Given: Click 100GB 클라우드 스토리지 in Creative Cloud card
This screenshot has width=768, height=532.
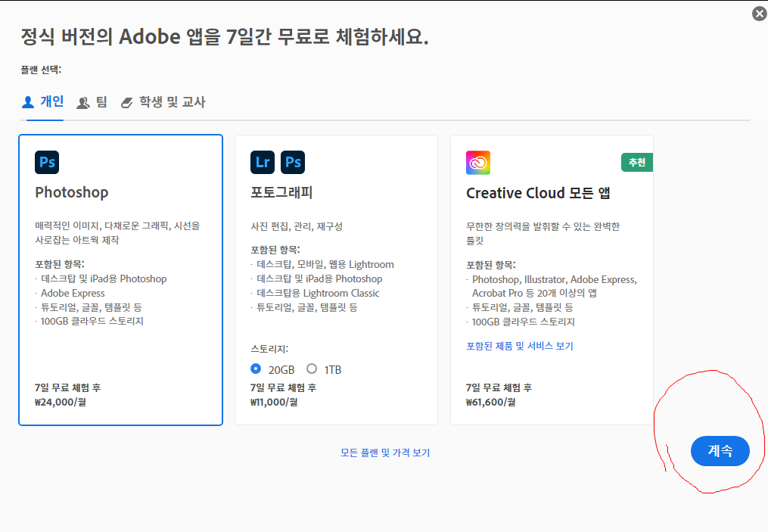Looking at the screenshot, I should [x=523, y=322].
